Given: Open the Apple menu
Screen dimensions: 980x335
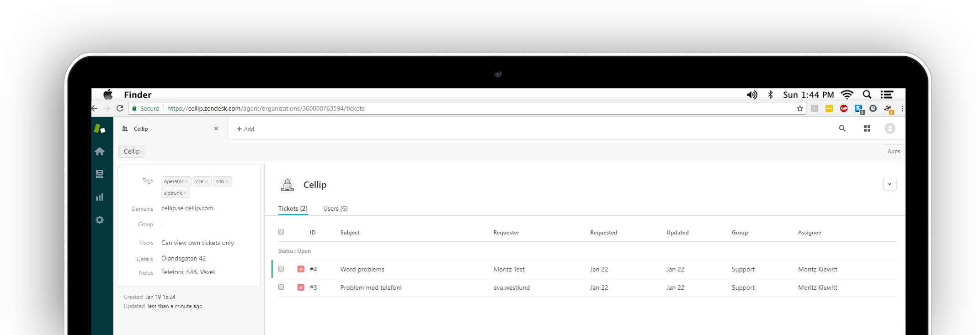Looking at the screenshot, I should point(108,95).
